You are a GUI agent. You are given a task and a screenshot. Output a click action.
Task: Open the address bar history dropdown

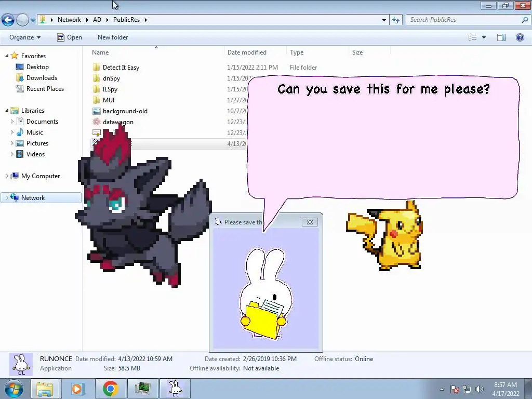384,20
